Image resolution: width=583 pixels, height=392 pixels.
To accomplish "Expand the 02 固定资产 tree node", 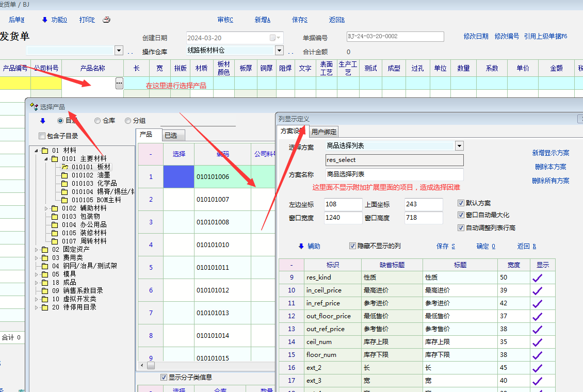I will 37,250.
